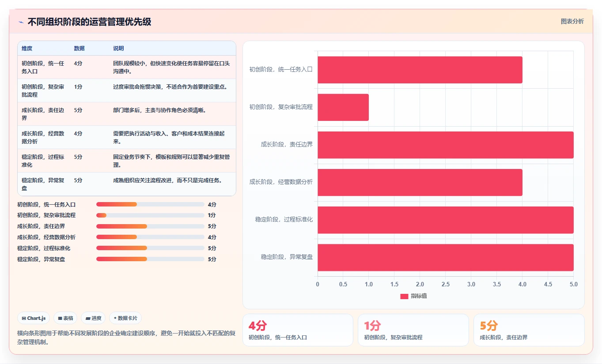Click description 团队规模较小，但快速变化…
This screenshot has height=364, width=602.
coord(172,67)
